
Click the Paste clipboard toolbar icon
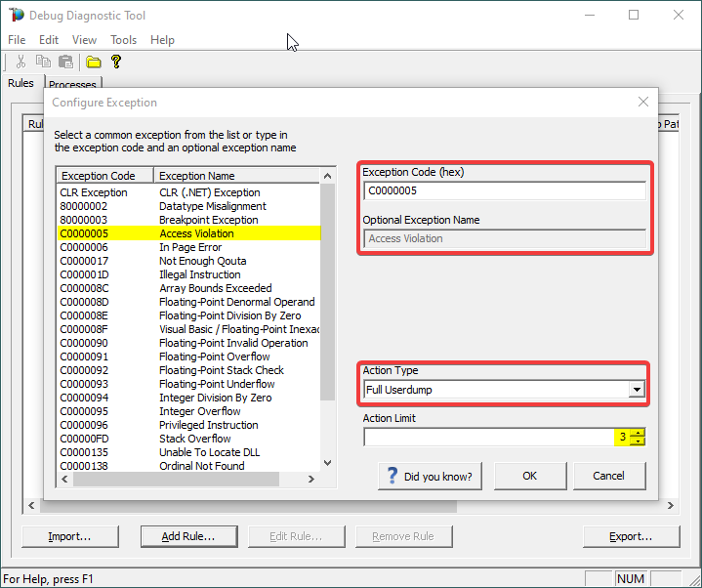tap(65, 63)
